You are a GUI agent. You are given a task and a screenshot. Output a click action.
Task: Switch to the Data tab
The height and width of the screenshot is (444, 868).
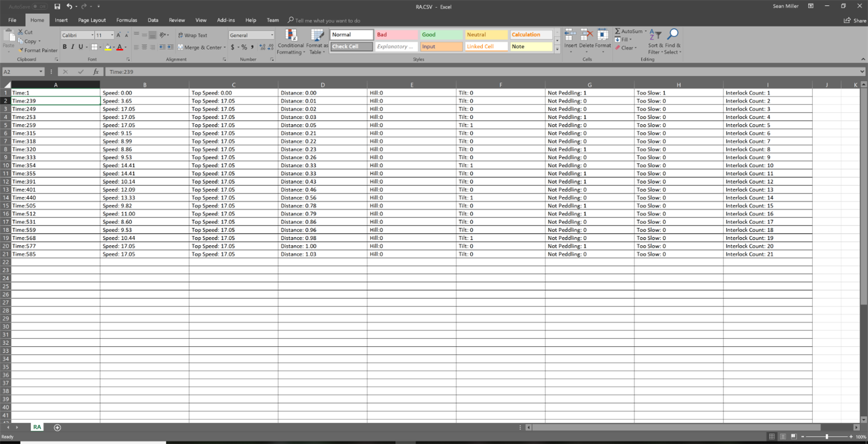[153, 20]
